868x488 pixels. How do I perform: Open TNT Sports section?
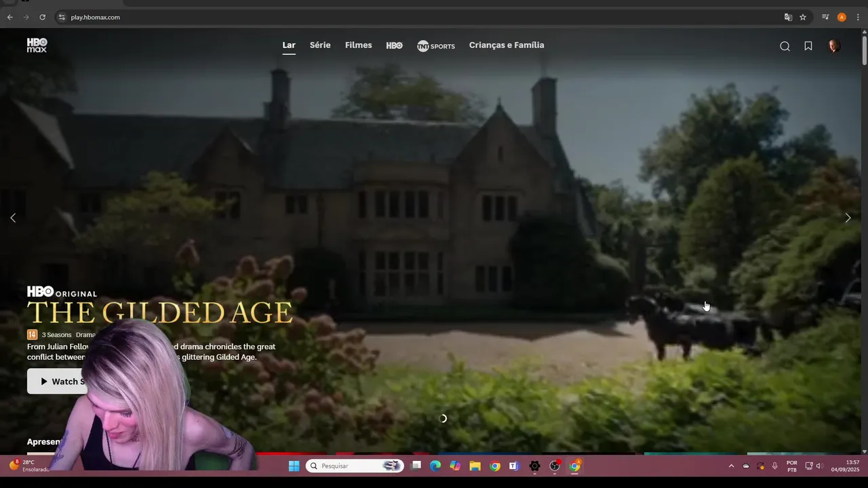(436, 46)
